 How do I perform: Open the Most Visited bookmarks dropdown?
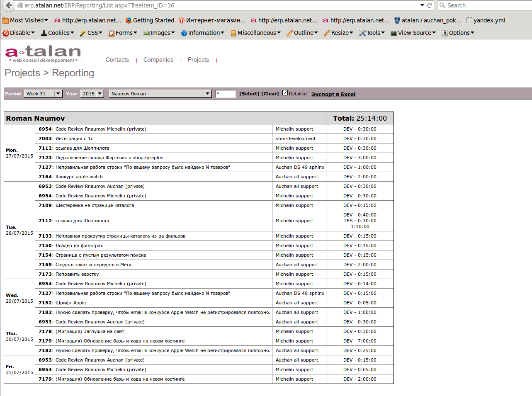pos(25,20)
